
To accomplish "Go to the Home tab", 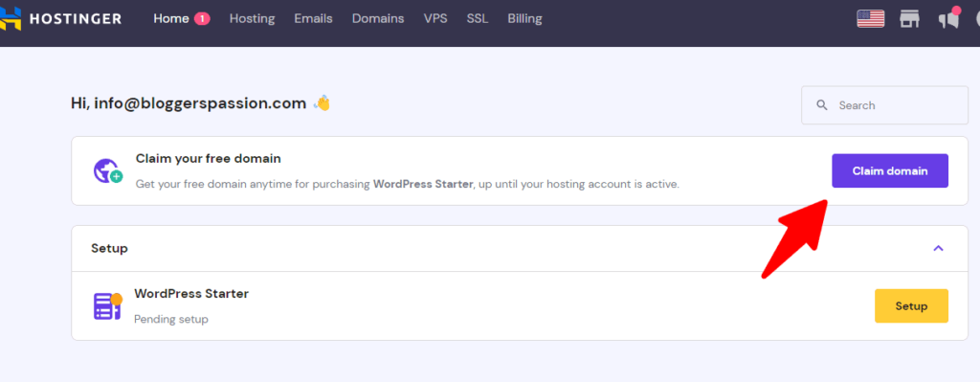I will tap(171, 19).
